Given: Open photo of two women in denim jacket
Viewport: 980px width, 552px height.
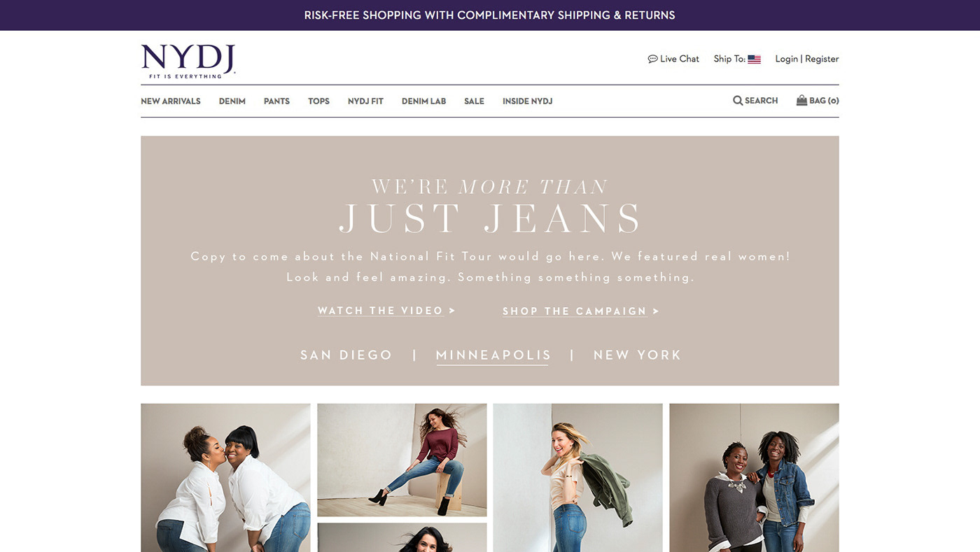Looking at the screenshot, I should tap(754, 478).
